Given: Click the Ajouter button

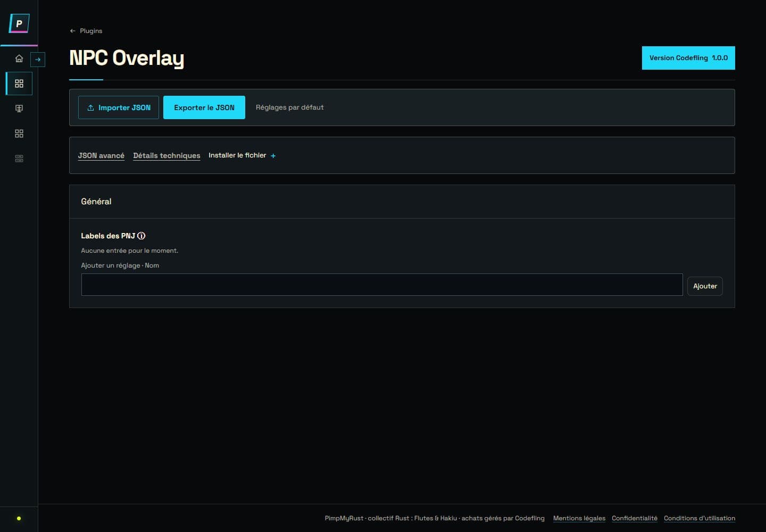Looking at the screenshot, I should (705, 286).
